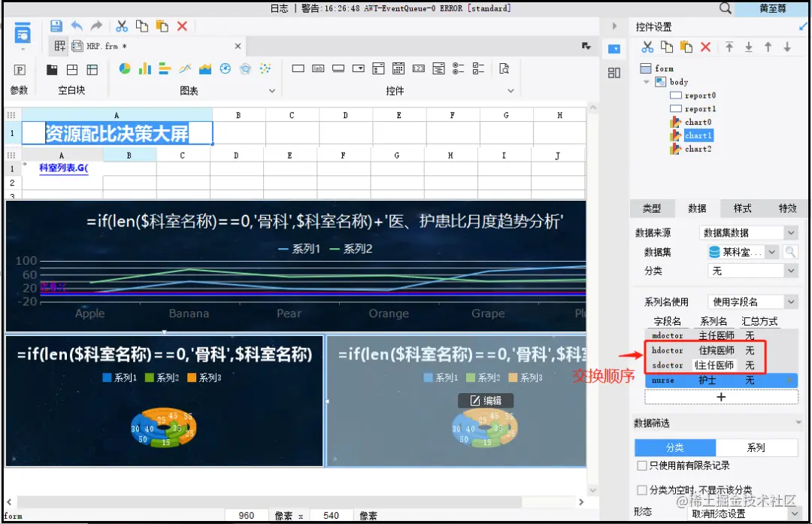
Task: Add a label widget
Action: pos(318,68)
